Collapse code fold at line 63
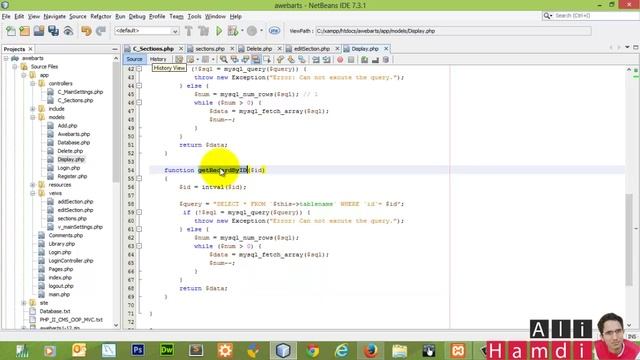 [x=139, y=246]
